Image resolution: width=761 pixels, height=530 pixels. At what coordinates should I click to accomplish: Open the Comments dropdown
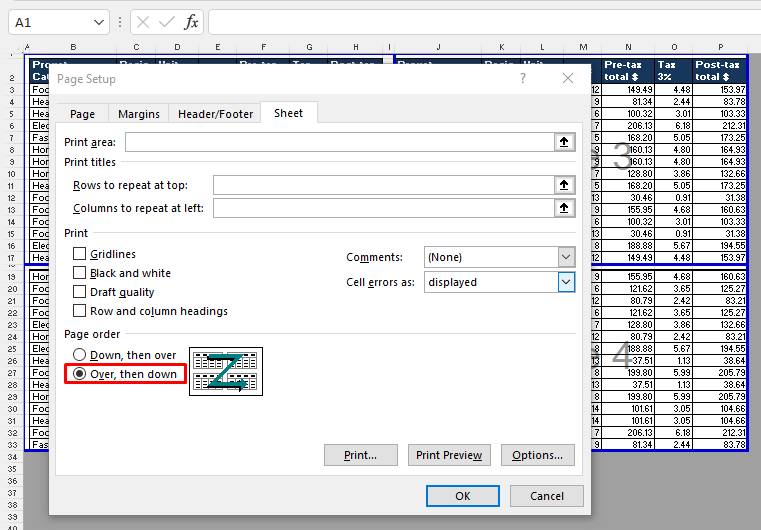(566, 257)
